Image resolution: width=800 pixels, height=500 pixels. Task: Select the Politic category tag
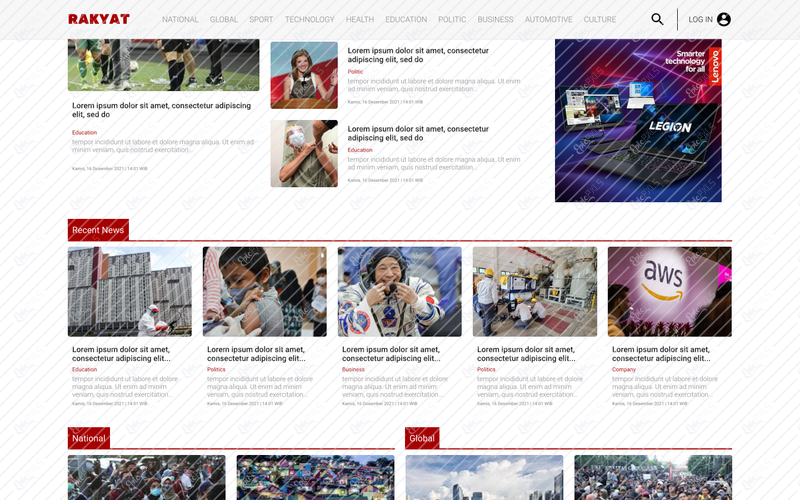click(355, 72)
